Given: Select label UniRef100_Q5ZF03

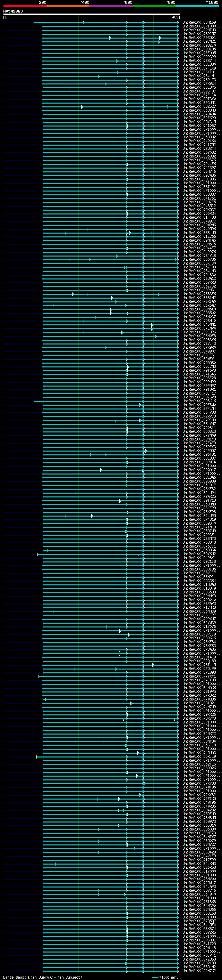Looking at the screenshot, I should tap(199, 267).
